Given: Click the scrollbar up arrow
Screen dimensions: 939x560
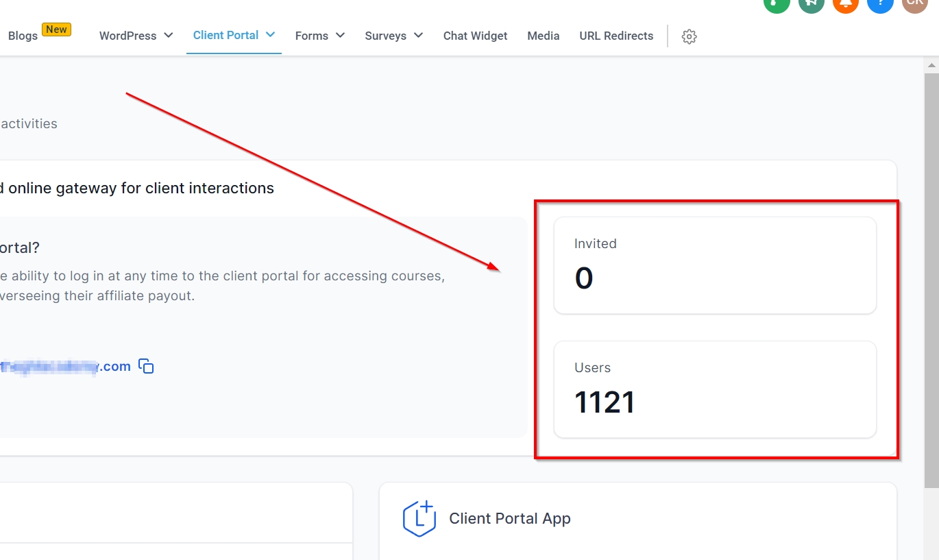Looking at the screenshot, I should [931, 66].
